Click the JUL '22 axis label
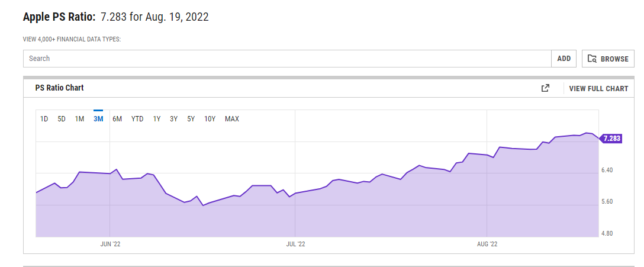The image size is (644, 267). coord(295,244)
